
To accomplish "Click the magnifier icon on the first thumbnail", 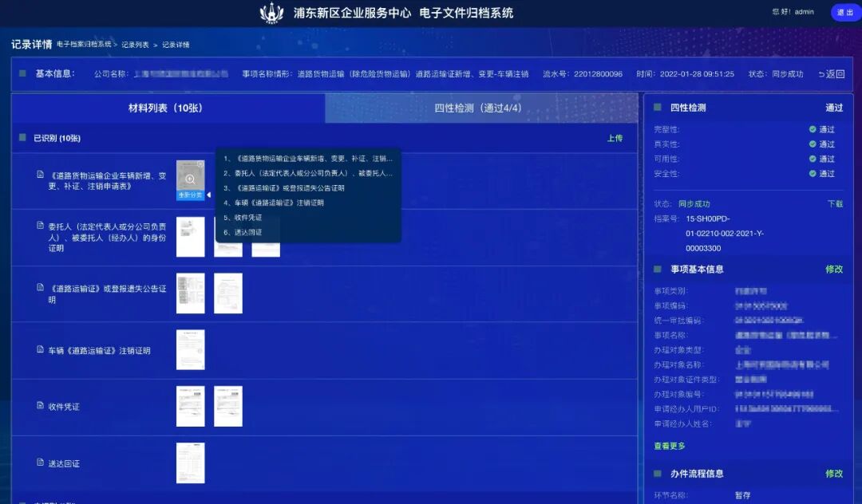I will pyautogui.click(x=190, y=179).
